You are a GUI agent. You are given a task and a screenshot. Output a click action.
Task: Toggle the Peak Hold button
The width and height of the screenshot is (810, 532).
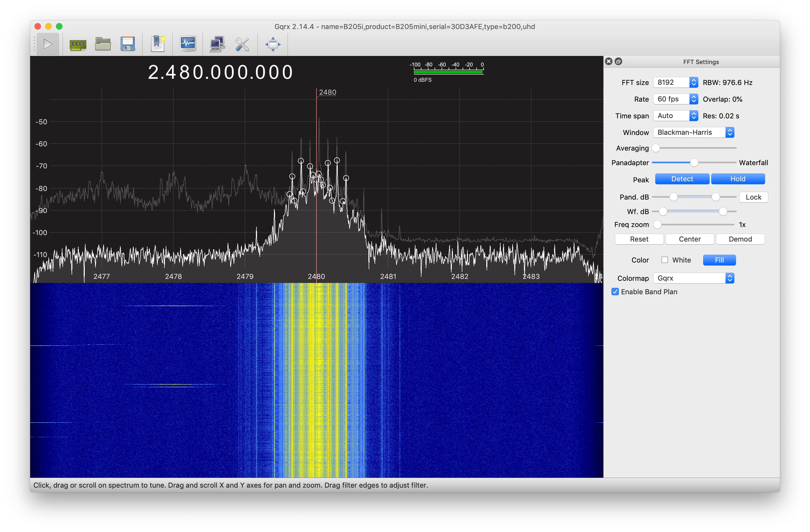coord(738,179)
